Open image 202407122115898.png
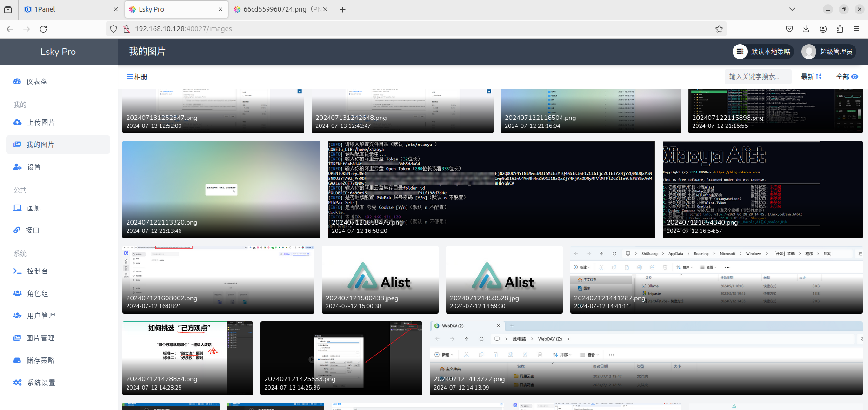This screenshot has width=868, height=410. pyautogui.click(x=775, y=111)
